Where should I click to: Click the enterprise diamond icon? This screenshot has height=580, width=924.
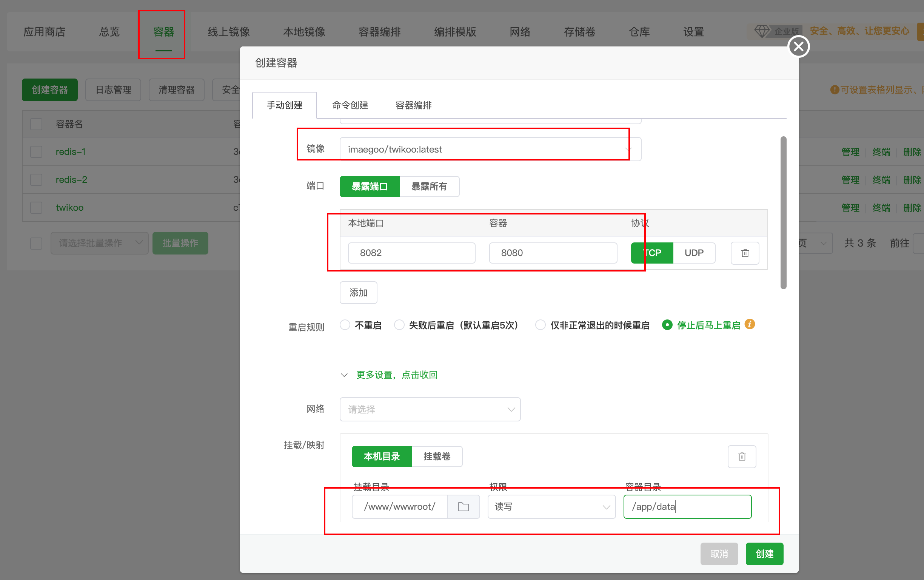click(x=761, y=31)
